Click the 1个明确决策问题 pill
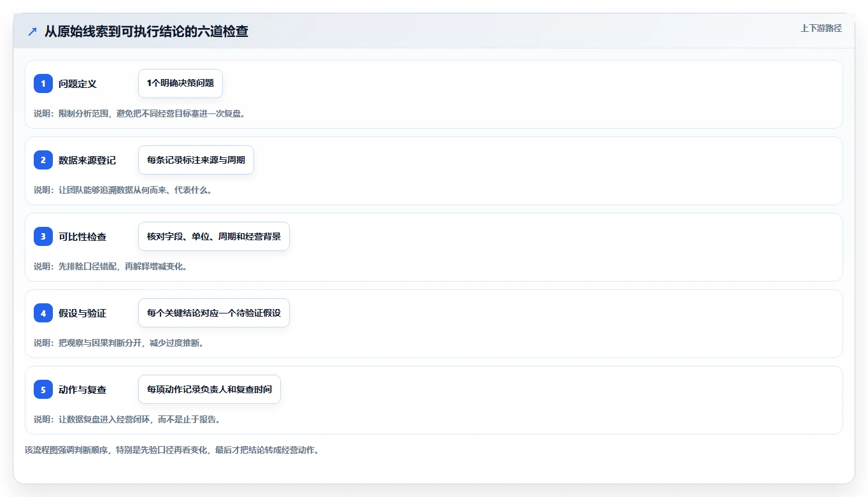This screenshot has height=497, width=868. [x=180, y=83]
